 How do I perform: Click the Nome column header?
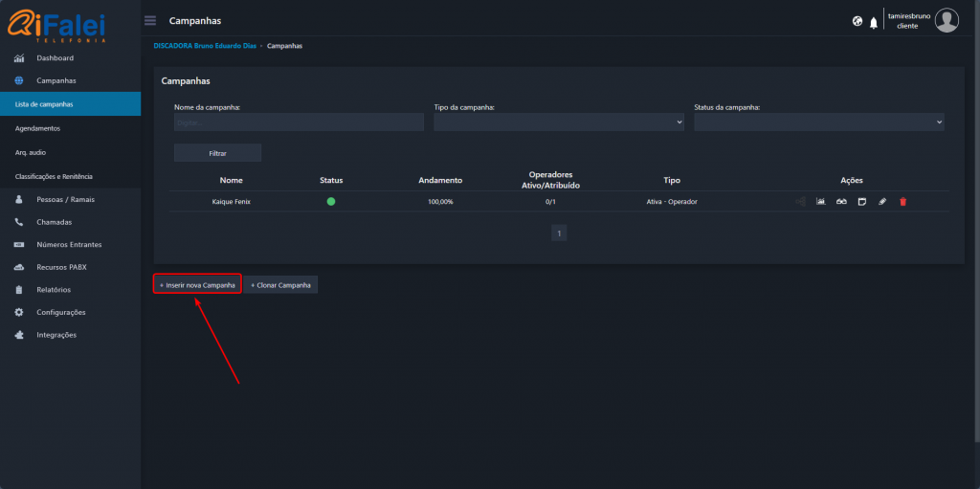232,180
